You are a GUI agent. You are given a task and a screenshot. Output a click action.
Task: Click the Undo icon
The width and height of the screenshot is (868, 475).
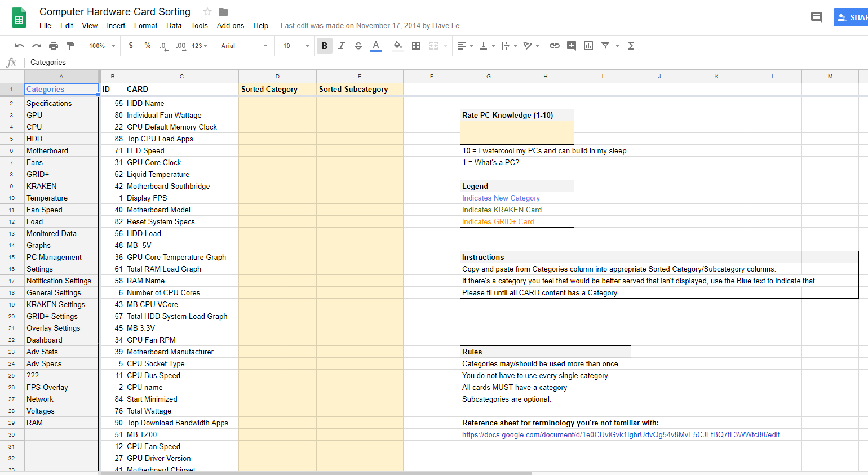point(20,46)
